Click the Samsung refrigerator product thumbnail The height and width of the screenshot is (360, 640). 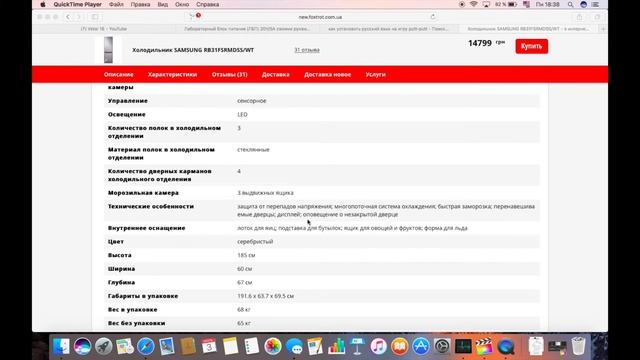click(x=108, y=50)
